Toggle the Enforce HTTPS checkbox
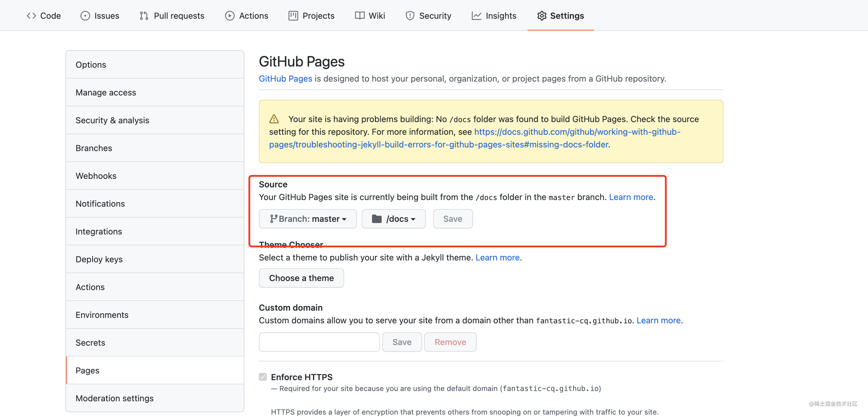This screenshot has height=417, width=868. 263,377
